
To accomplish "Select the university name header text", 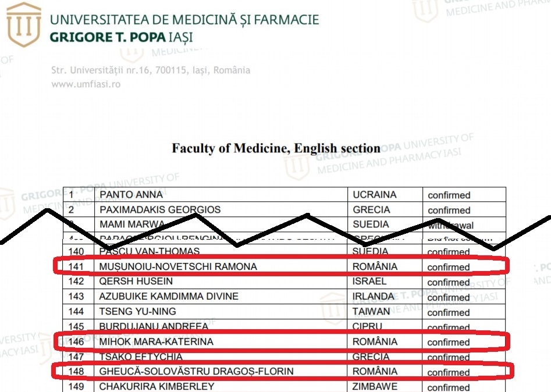I will pyautogui.click(x=184, y=28).
